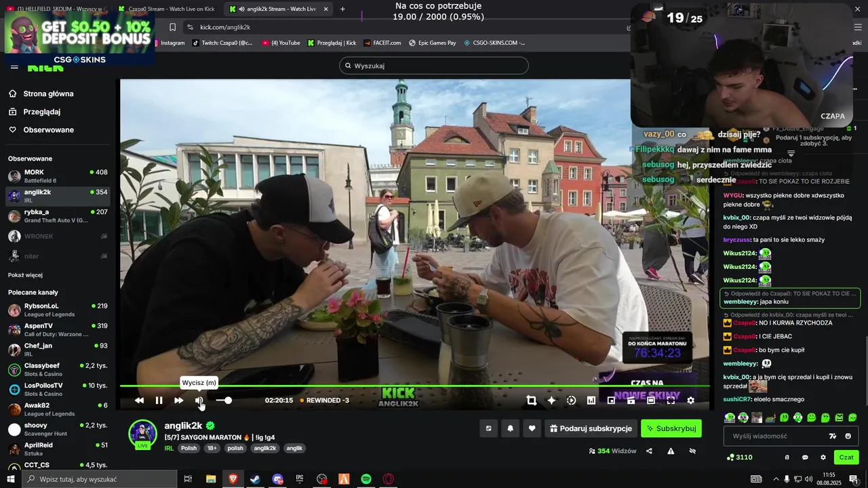Toggle notifications bell for anglik2k
868x488 pixels.
click(511, 428)
